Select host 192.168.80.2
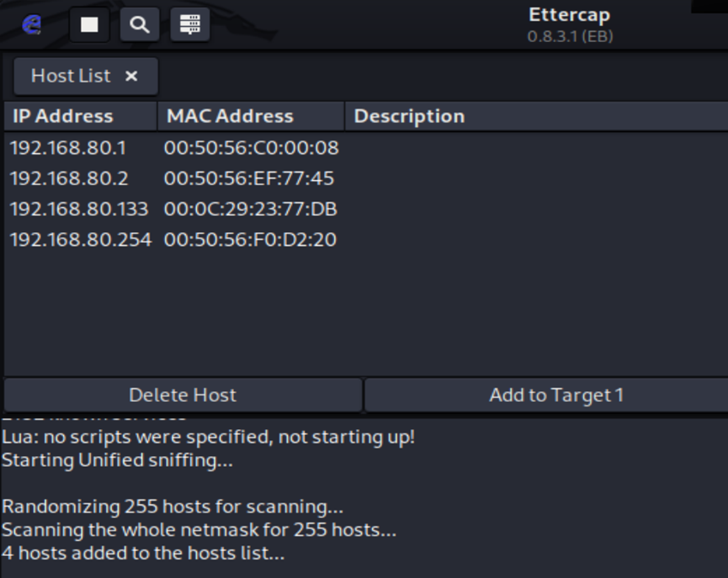This screenshot has height=578, width=728. pos(68,178)
